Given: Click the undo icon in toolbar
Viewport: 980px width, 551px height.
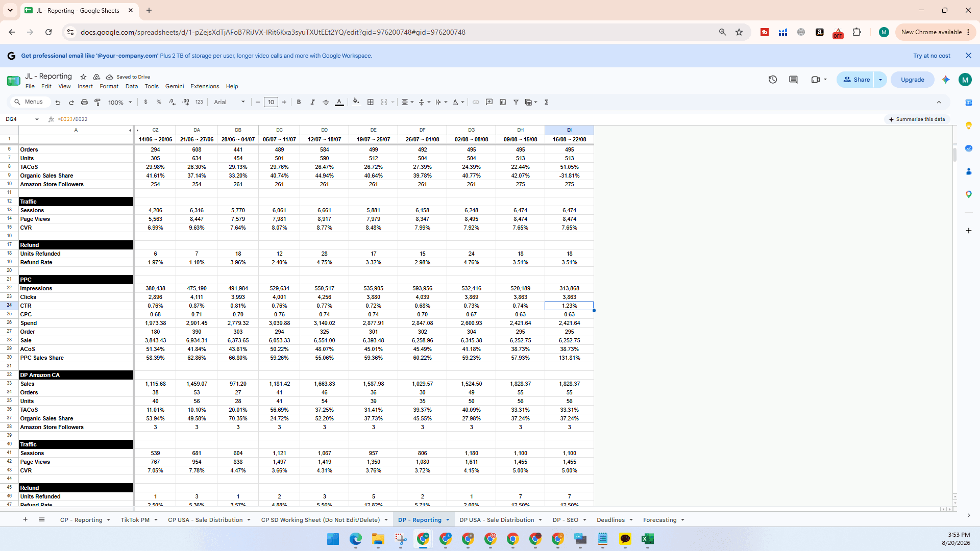Looking at the screenshot, I should 58,102.
